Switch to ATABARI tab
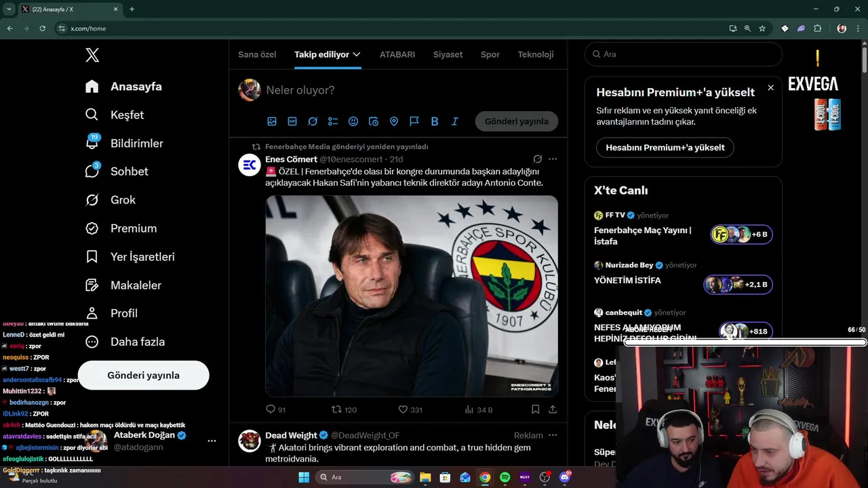Image resolution: width=868 pixels, height=488 pixels. point(397,54)
